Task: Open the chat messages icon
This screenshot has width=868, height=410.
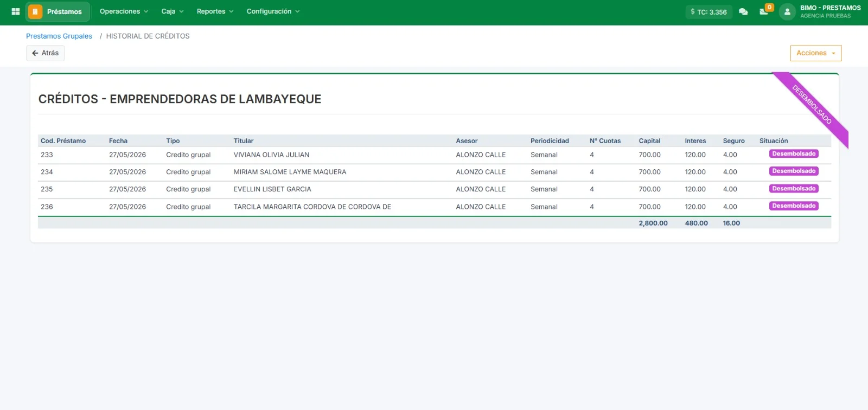Action: point(743,12)
